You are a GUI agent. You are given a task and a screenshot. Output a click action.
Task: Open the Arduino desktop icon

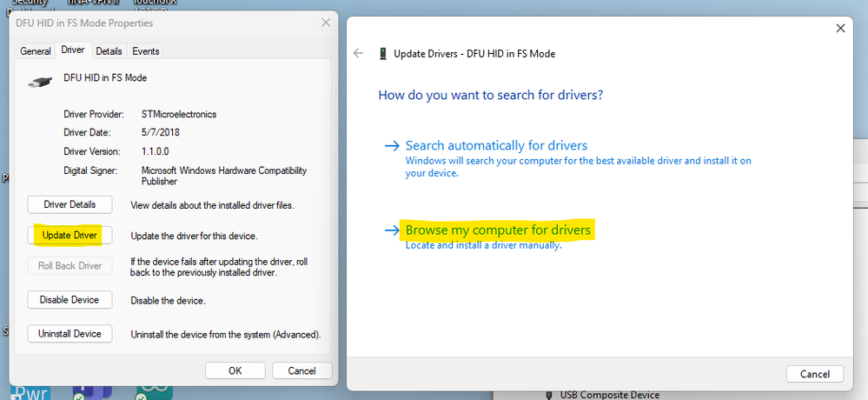point(155,393)
